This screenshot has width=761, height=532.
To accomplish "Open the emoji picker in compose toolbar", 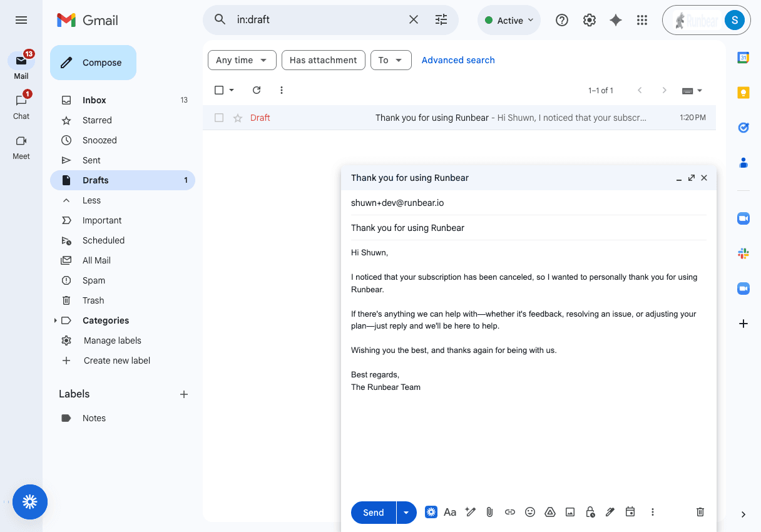I will pos(530,512).
